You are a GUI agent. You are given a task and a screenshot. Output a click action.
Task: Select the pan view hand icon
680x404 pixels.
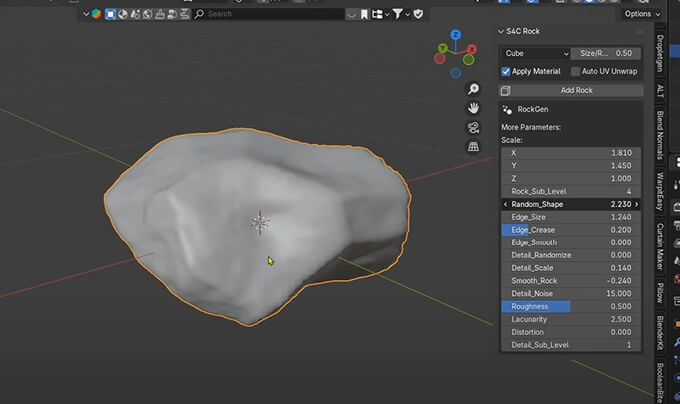[473, 108]
